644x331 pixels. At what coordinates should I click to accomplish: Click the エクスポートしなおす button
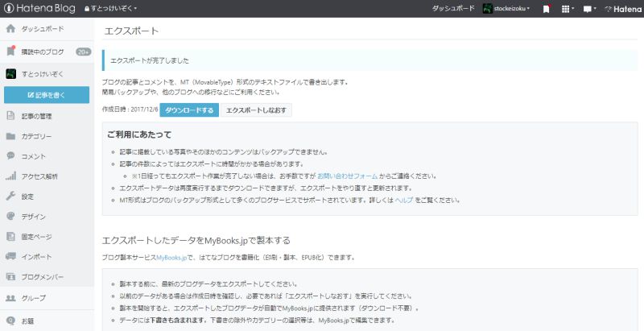(256, 110)
